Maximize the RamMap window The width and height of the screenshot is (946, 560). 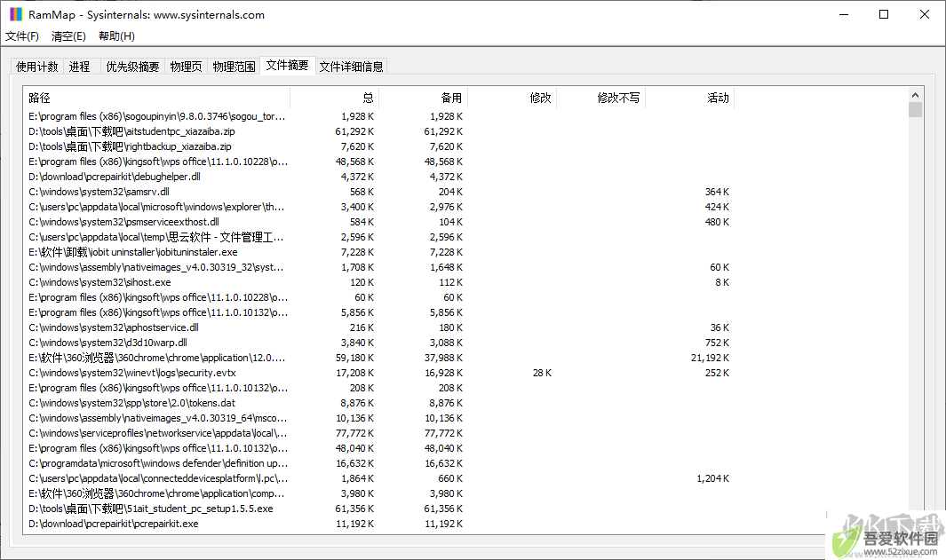tap(884, 14)
